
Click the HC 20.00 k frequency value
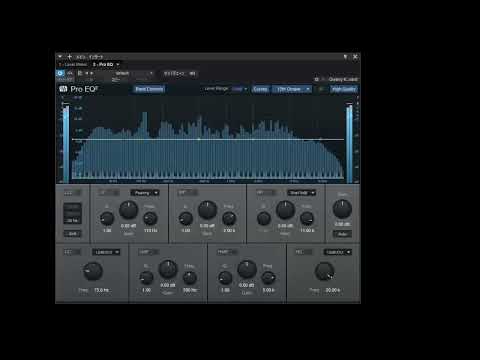[x=333, y=290]
